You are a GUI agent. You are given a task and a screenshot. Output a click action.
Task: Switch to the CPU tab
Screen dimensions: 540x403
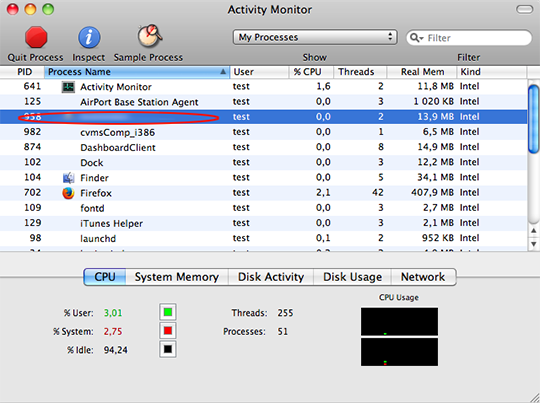tap(105, 277)
